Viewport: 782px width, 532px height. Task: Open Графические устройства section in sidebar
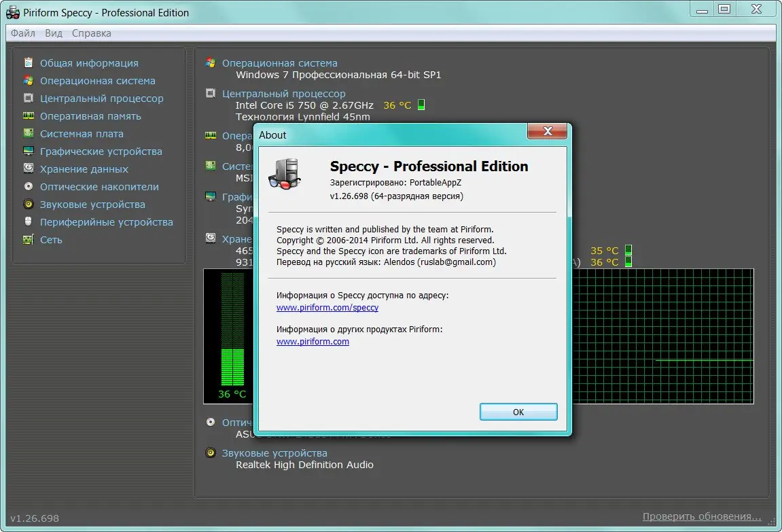(x=101, y=152)
